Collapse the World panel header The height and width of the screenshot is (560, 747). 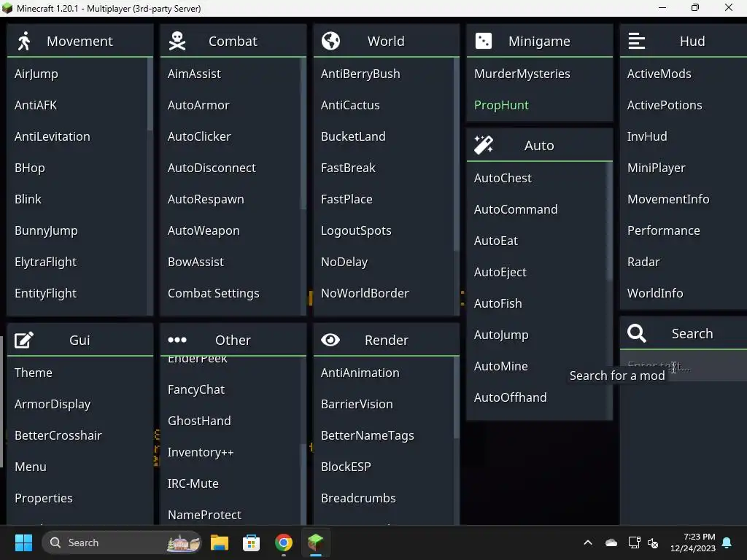387,41
